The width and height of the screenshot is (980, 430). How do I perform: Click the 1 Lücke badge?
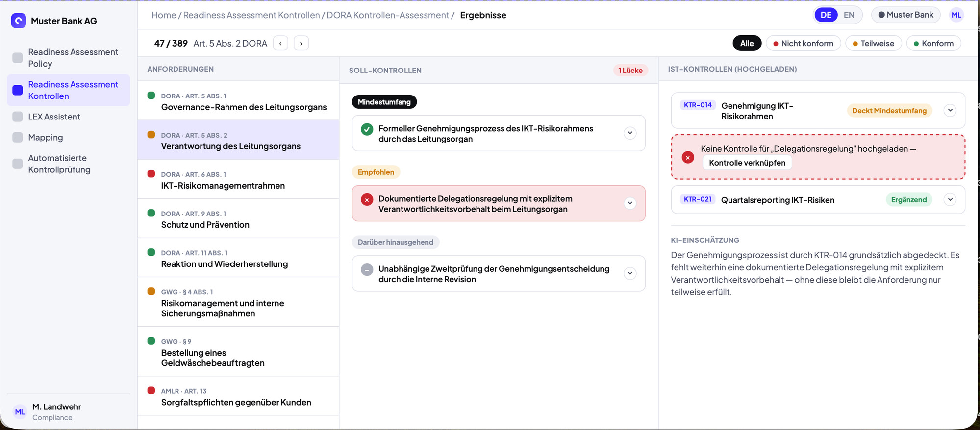point(630,70)
